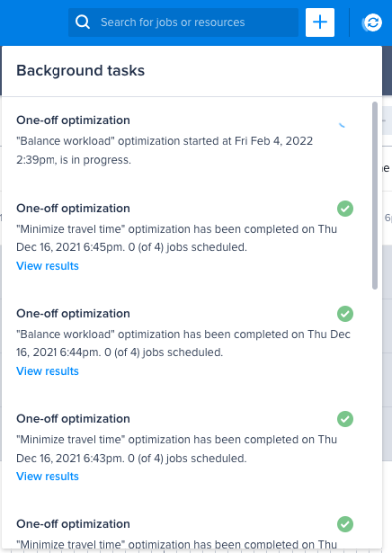
Task: Focus the Search for jobs or resources field
Action: (x=183, y=22)
